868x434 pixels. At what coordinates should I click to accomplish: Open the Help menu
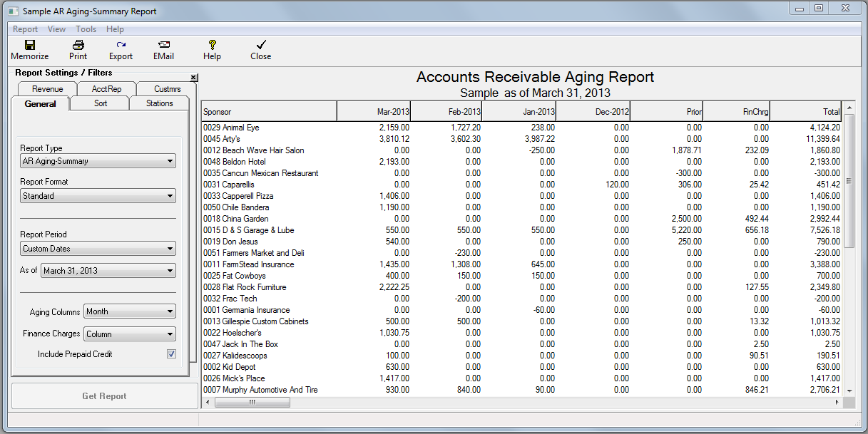tap(115, 29)
